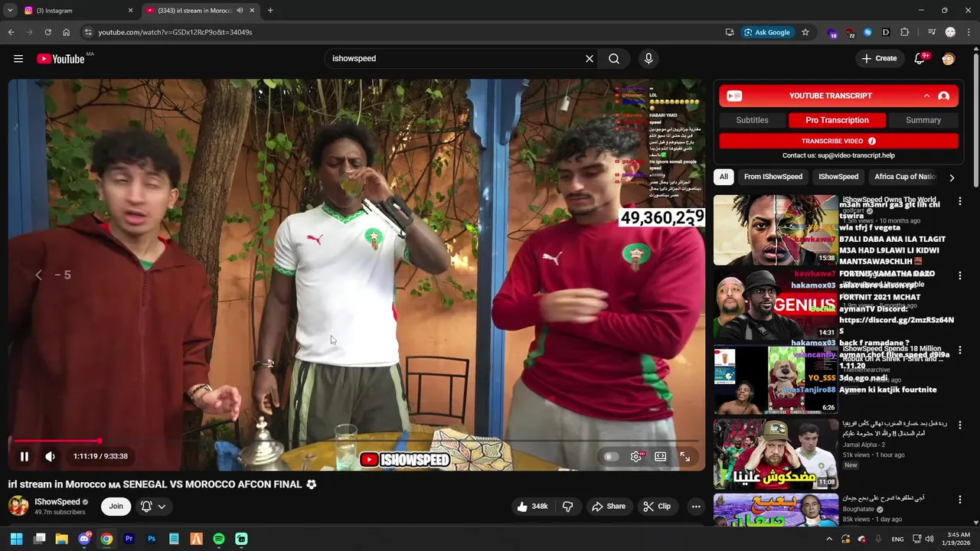This screenshot has width=980, height=551.
Task: Open the IShowSpeed channel avatar
Action: click(18, 506)
